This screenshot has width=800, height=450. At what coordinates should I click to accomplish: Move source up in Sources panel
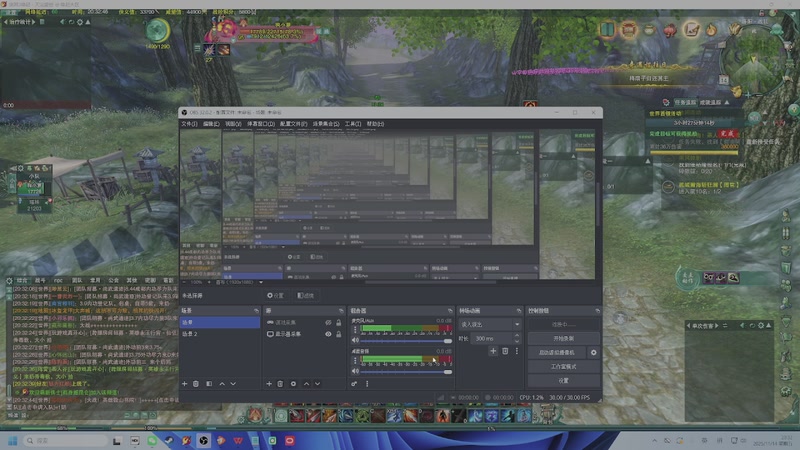(306, 384)
